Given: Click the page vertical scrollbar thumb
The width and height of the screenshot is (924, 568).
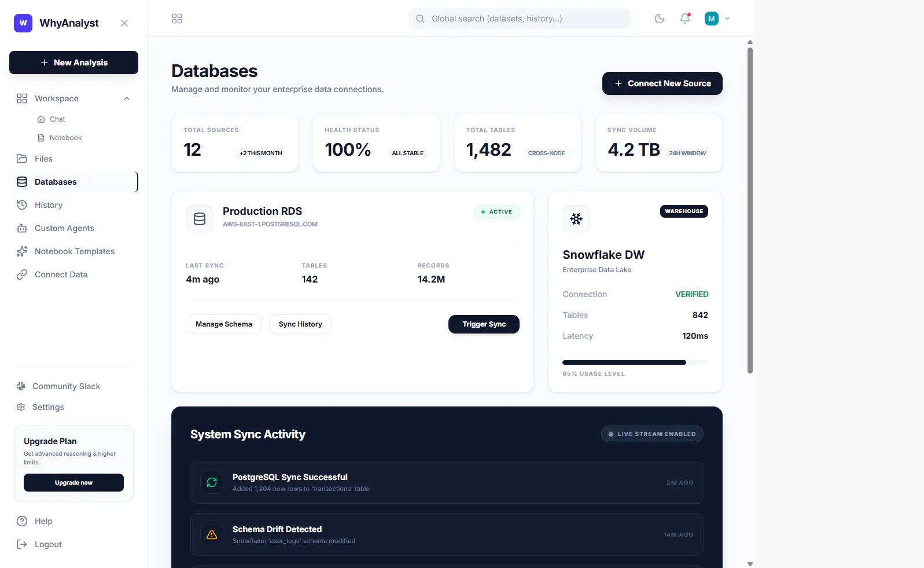Looking at the screenshot, I should point(750,210).
